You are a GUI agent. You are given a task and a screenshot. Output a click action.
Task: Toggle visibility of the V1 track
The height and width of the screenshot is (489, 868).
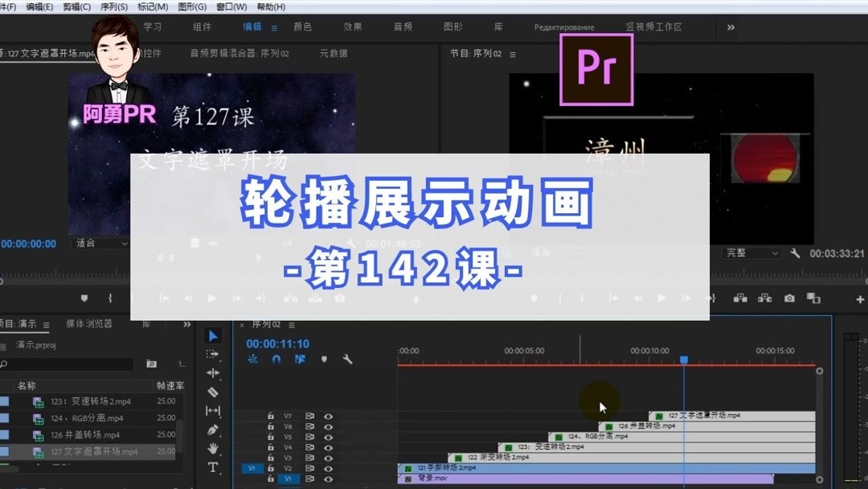(x=328, y=478)
